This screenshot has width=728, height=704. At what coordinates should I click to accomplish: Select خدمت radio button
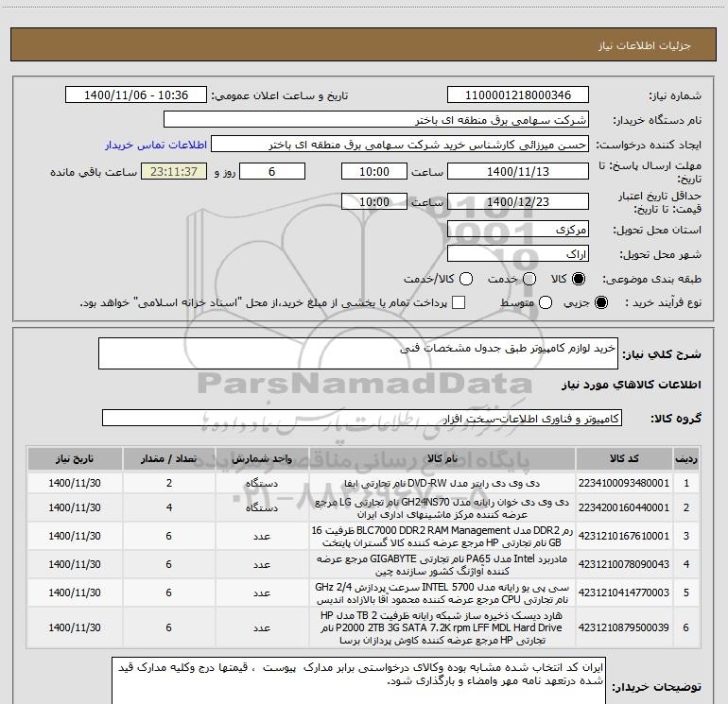point(529,279)
